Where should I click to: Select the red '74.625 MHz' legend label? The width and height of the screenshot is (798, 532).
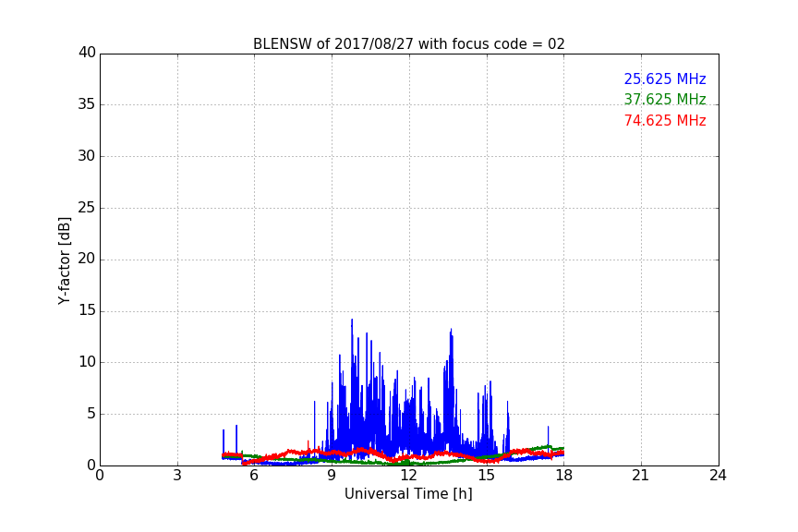[665, 121]
